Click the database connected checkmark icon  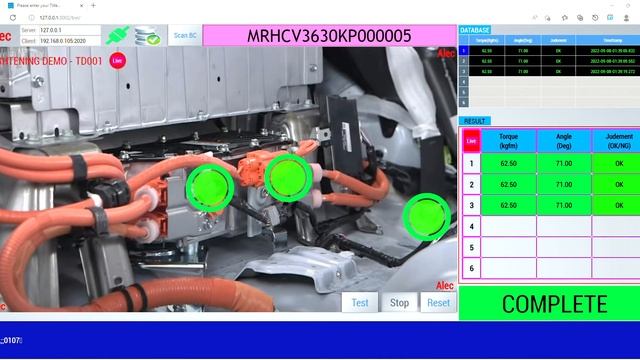[148, 36]
